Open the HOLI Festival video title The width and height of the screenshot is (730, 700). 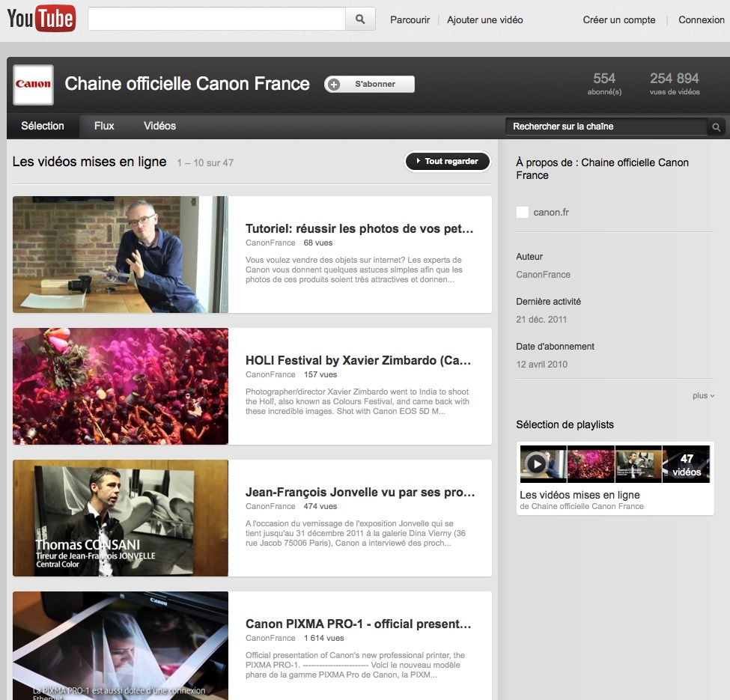[x=358, y=360]
